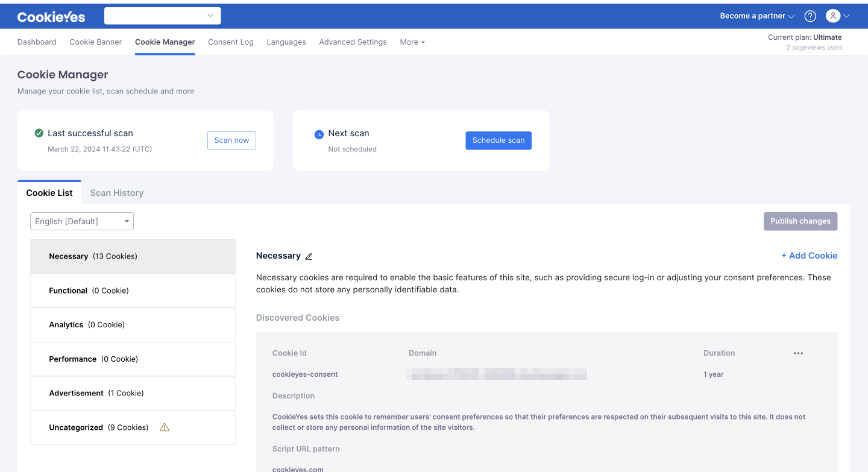This screenshot has width=868, height=472.
Task: Click the 2 pageviews used text
Action: pos(814,48)
